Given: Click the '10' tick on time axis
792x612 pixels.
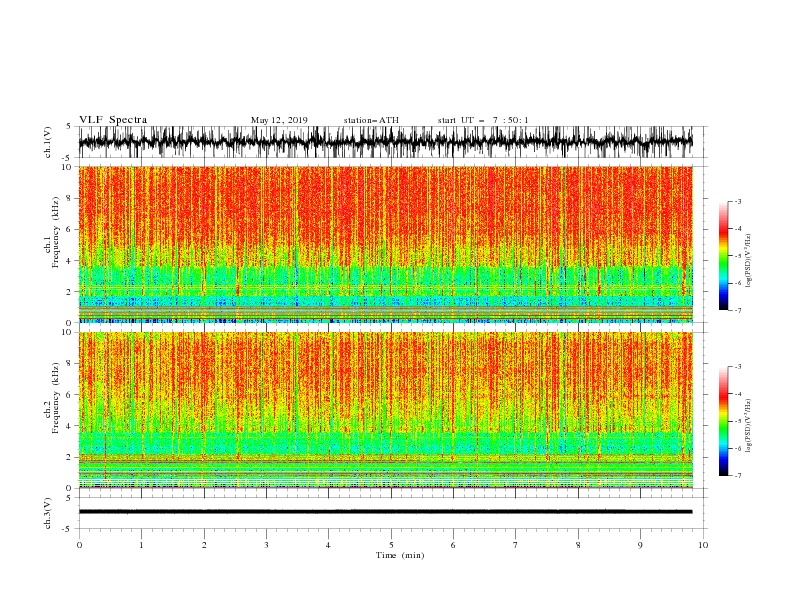Looking at the screenshot, I should pyautogui.click(x=703, y=545).
